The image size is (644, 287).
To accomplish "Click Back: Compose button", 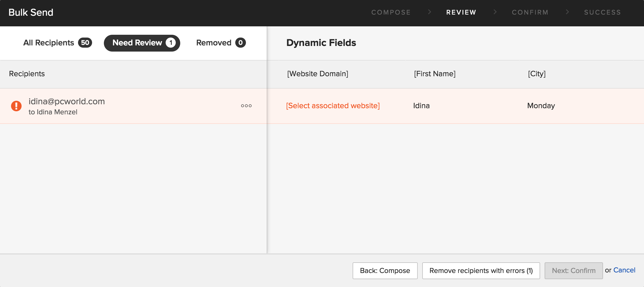I will 385,270.
